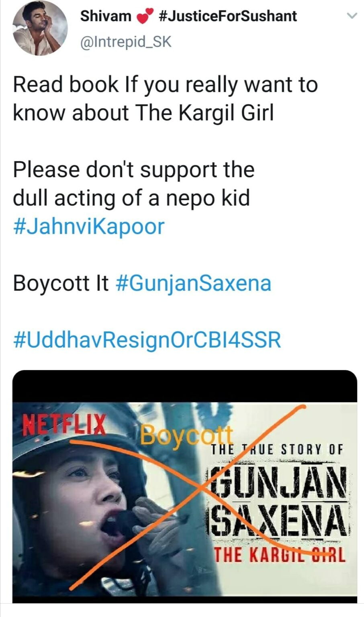Open the @Intrepid_SK handle
The height and width of the screenshot is (617, 364).
126,42
